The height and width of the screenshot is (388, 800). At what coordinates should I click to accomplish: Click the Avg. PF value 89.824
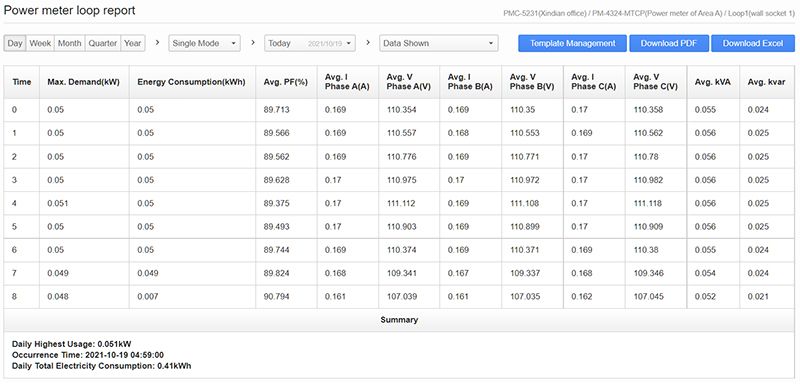pos(277,274)
